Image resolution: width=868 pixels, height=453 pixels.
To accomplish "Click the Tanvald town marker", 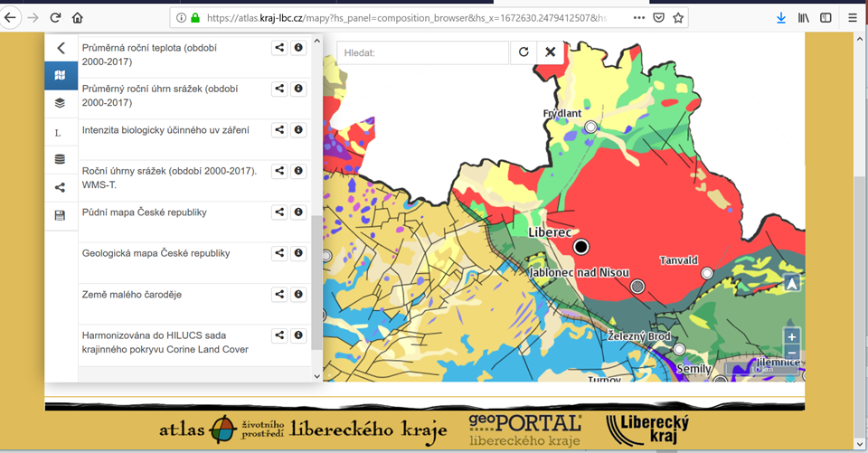I will coord(707,273).
